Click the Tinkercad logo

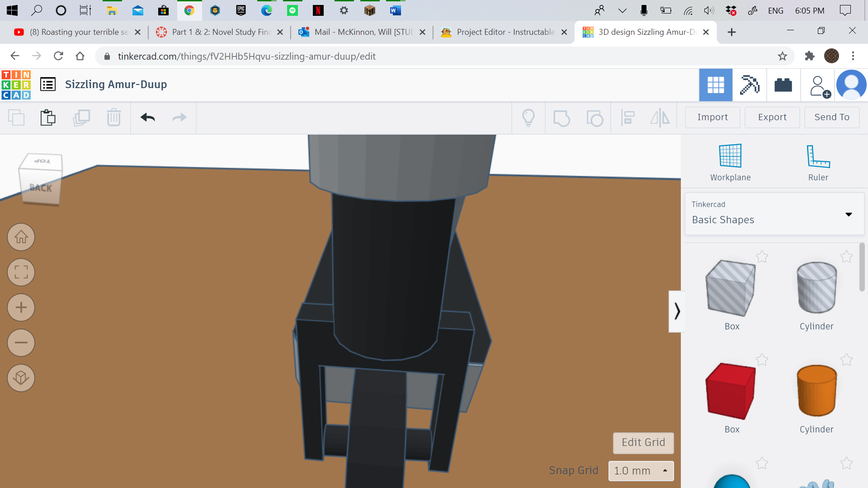point(16,84)
